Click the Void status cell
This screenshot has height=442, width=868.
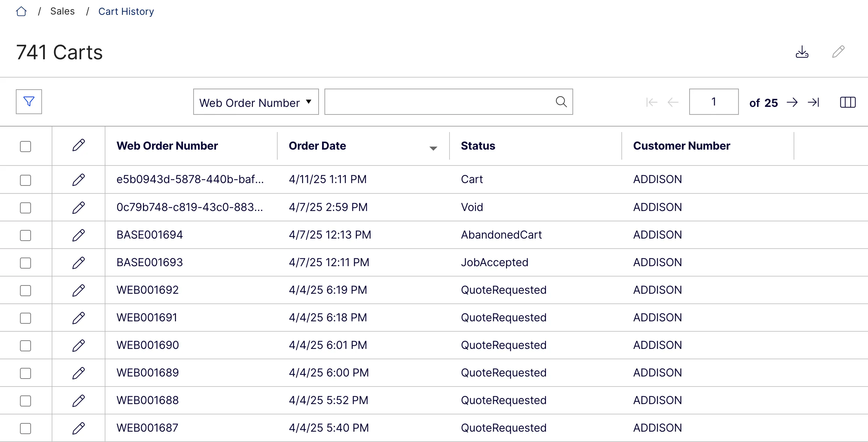[472, 207]
